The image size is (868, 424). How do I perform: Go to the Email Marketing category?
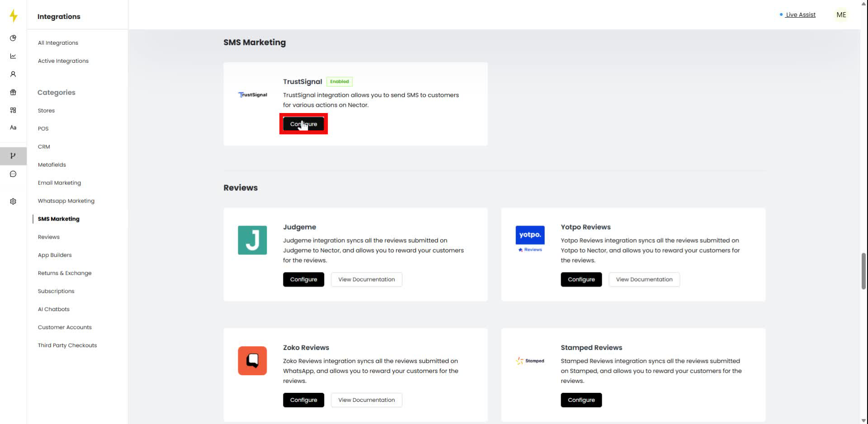click(x=59, y=183)
